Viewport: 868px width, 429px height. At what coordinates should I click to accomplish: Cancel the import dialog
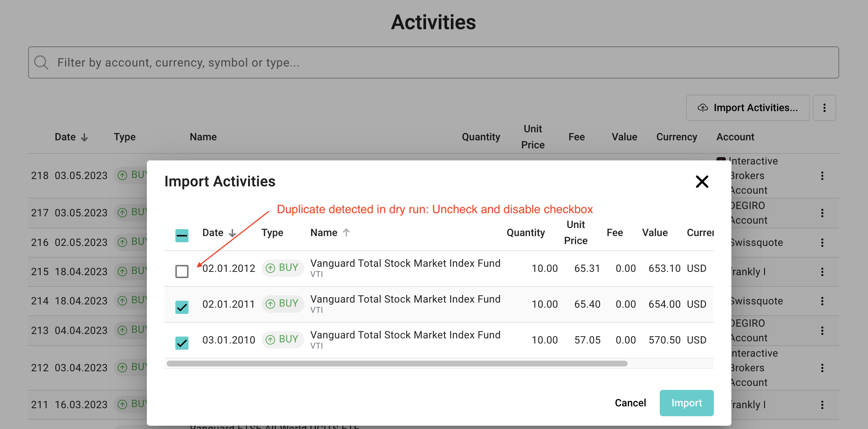[630, 403]
